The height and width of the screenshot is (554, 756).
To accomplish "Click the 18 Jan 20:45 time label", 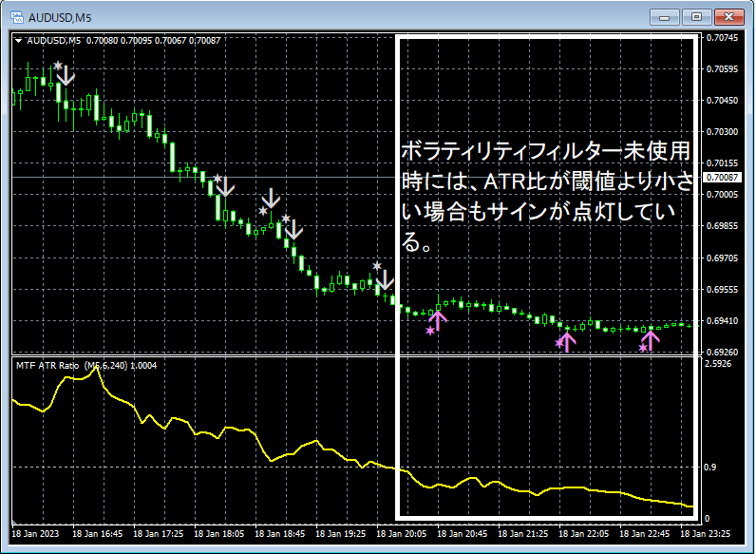I will coord(462,534).
